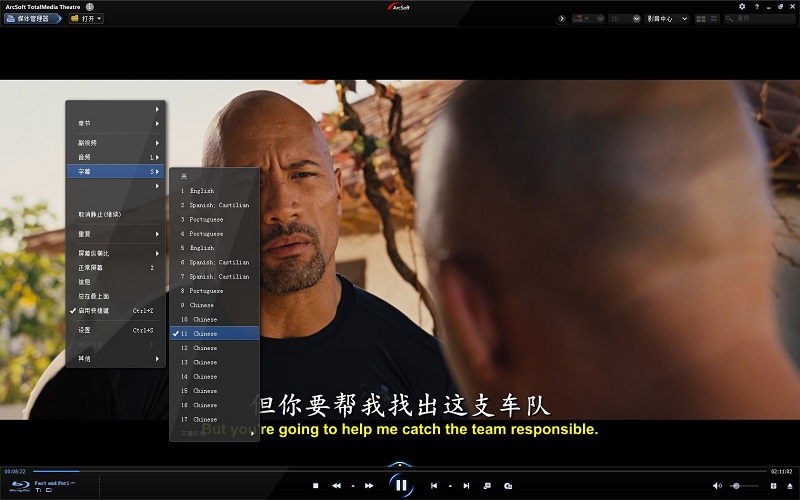Open the 打开 dropdown menu

pos(86,18)
